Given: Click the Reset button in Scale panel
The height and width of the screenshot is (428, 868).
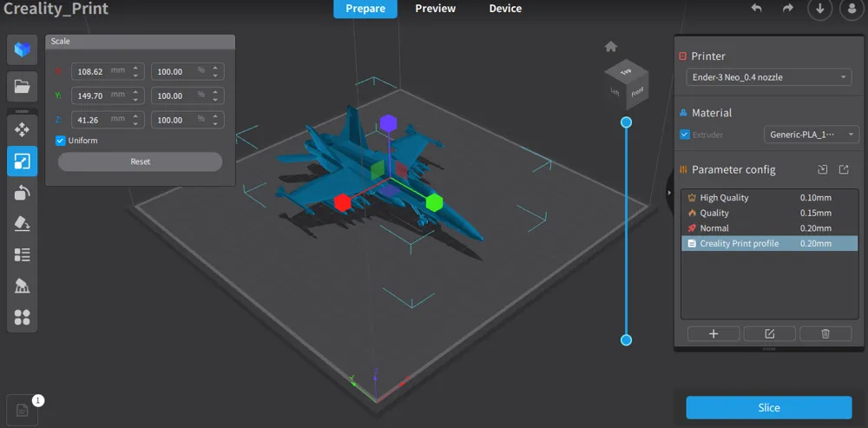Looking at the screenshot, I should 140,161.
